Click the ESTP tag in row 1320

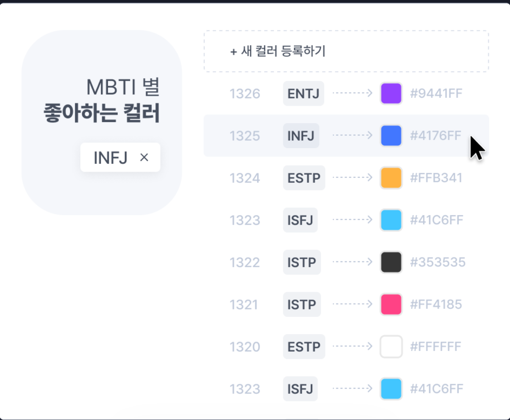tap(304, 347)
